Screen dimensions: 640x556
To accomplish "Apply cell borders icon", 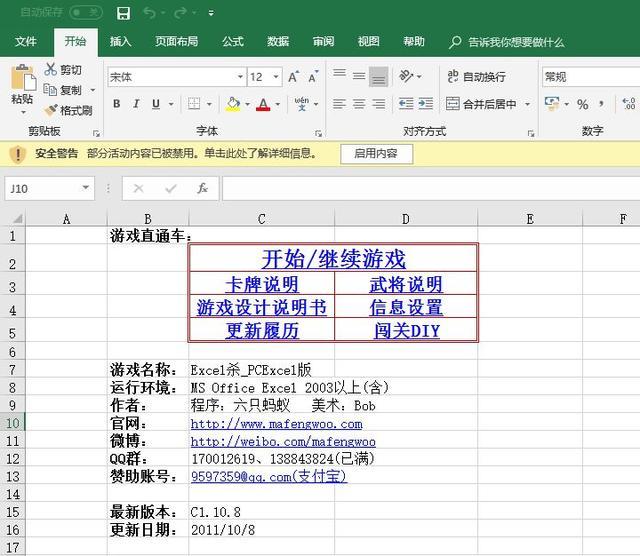I will tap(194, 104).
